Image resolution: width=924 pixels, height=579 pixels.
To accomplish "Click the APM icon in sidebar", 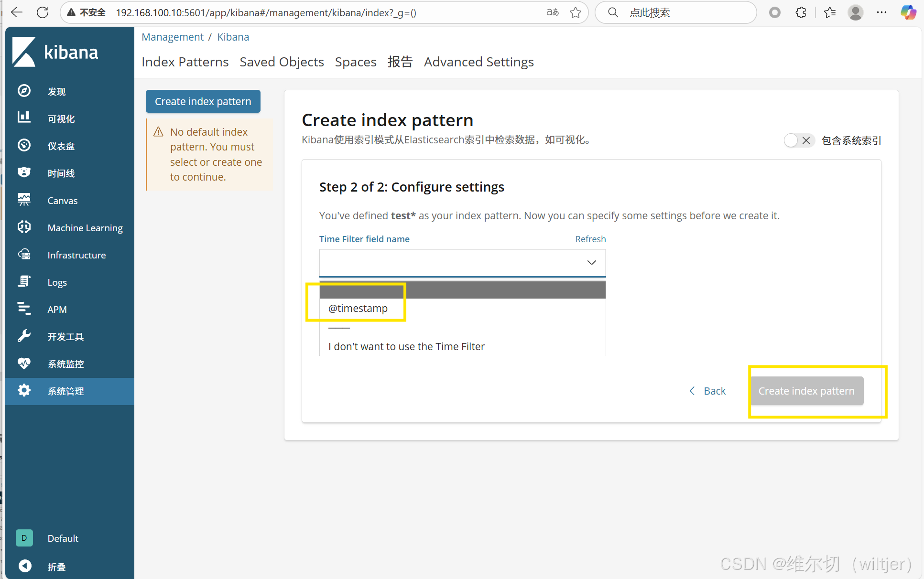I will pyautogui.click(x=24, y=309).
